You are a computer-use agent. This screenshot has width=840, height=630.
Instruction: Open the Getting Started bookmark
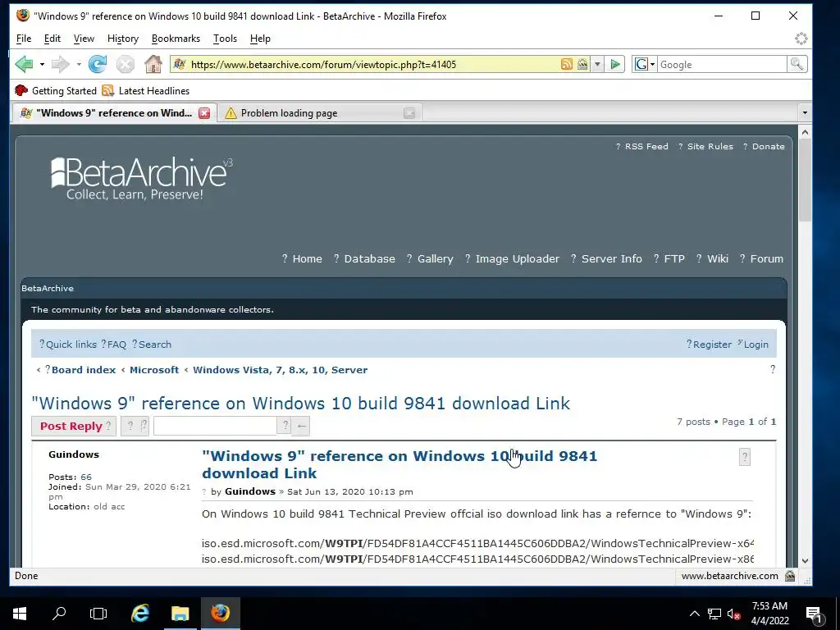[x=56, y=90]
